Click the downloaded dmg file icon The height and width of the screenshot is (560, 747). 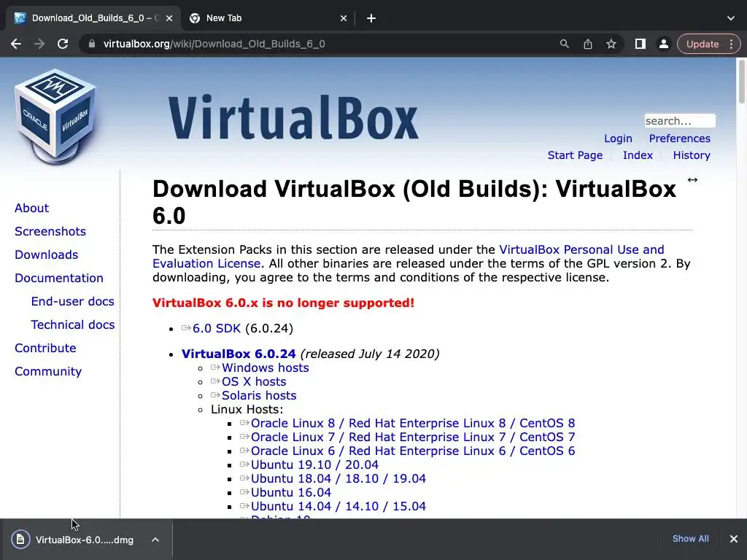click(20, 540)
